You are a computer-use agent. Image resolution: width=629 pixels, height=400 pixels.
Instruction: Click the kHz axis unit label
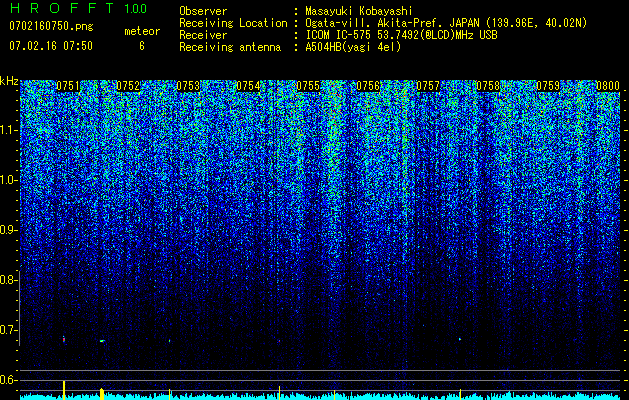point(9,81)
